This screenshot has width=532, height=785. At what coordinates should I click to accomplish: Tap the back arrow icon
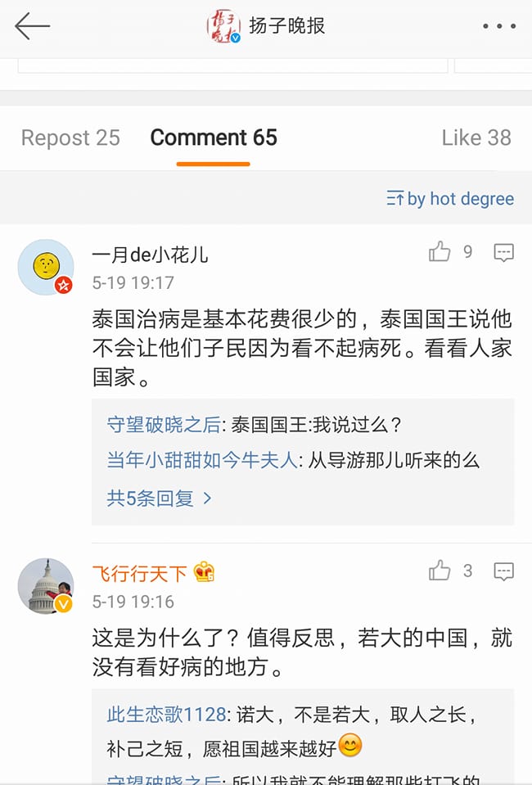coord(32,26)
